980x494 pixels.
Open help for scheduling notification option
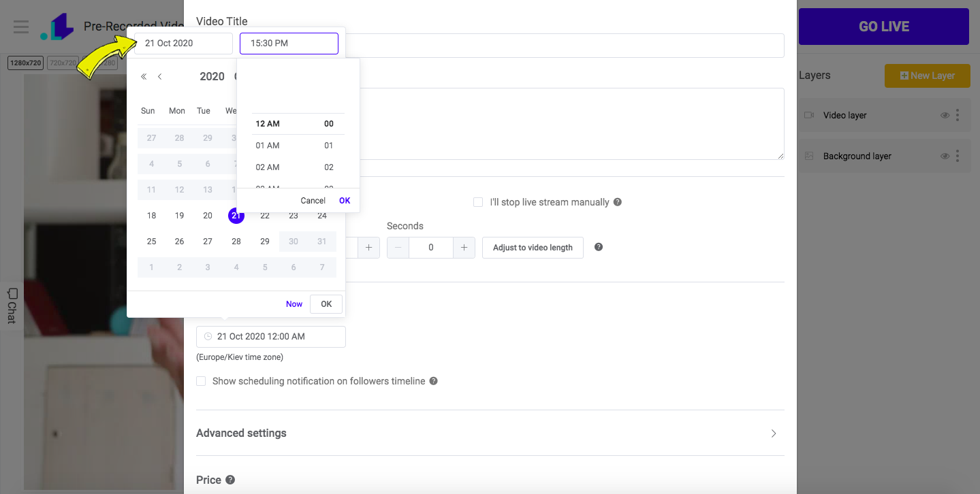point(433,381)
